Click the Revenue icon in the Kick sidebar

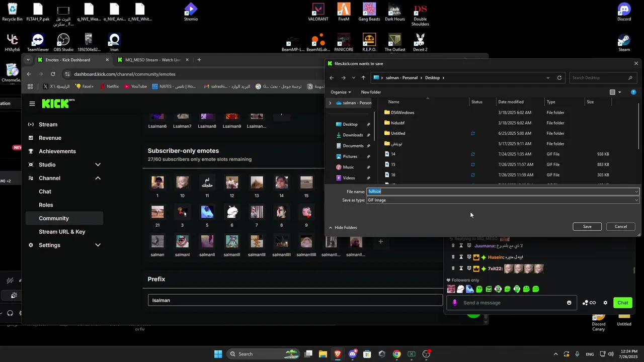pyautogui.click(x=31, y=138)
